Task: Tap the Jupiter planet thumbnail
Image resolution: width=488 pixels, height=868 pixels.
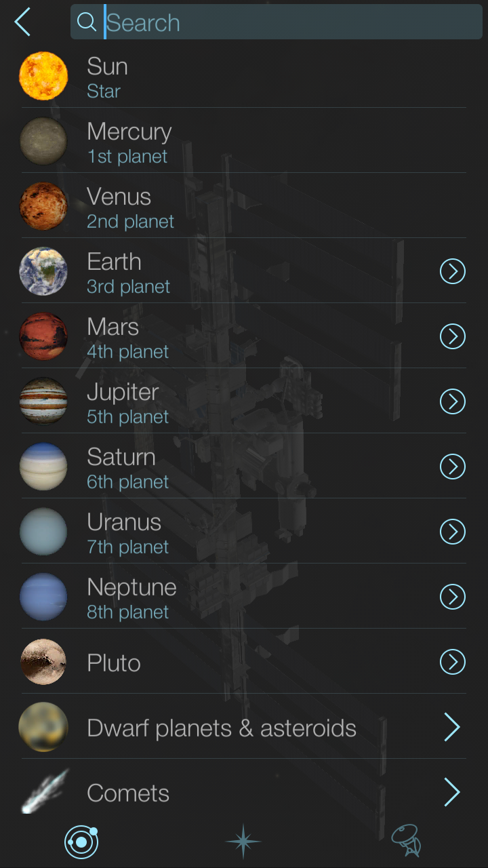Action: (43, 401)
